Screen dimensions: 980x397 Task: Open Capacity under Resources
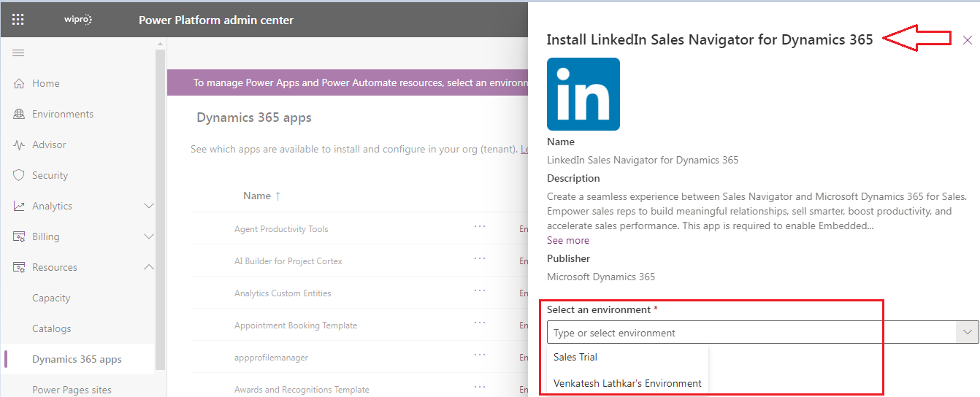[x=51, y=298]
